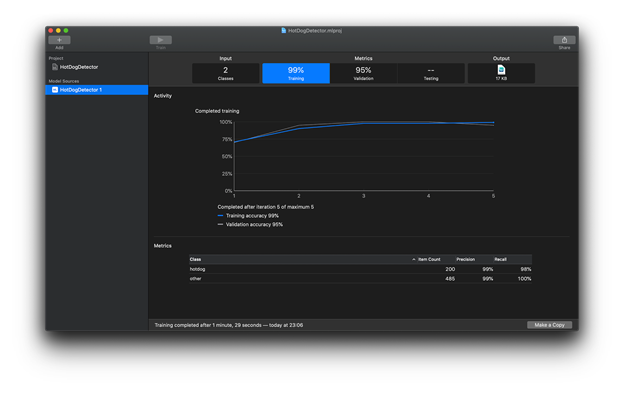Select the 2 Classes input tab
The width and height of the screenshot is (624, 395).
225,73
